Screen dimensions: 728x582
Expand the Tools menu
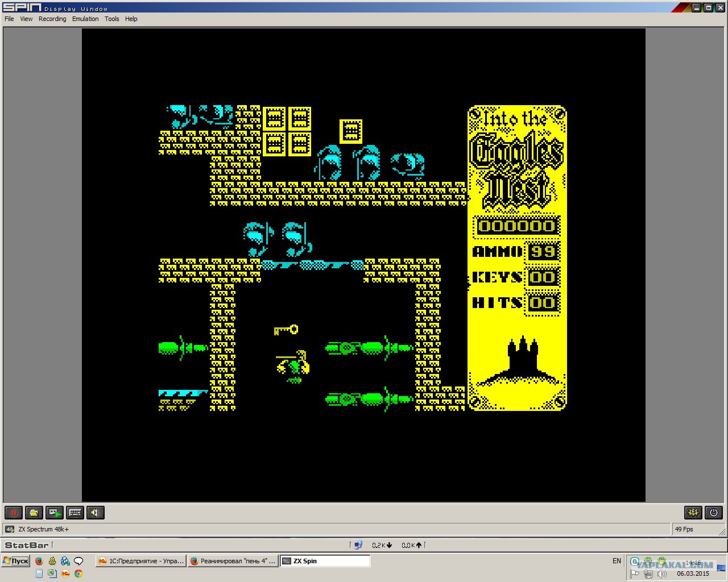112,19
